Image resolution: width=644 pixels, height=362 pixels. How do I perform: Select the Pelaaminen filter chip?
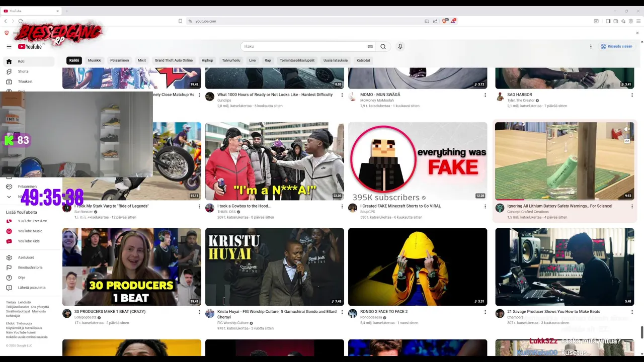pyautogui.click(x=120, y=60)
